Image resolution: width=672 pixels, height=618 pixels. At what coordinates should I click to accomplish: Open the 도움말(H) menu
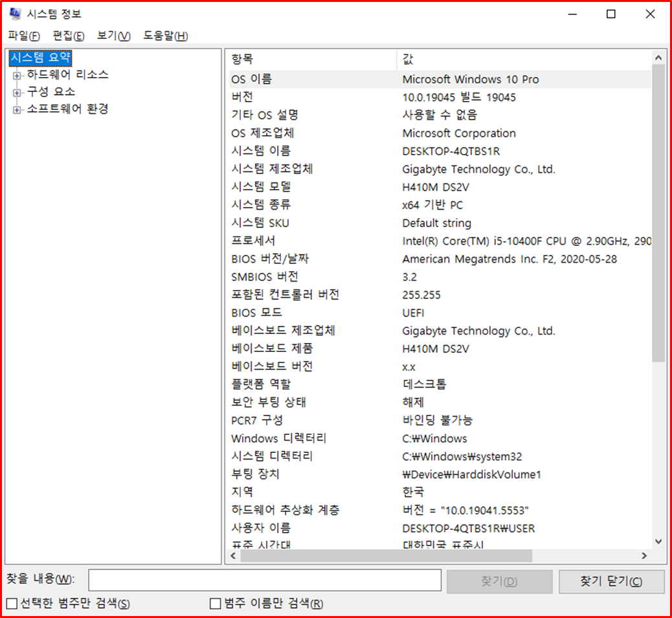point(166,36)
